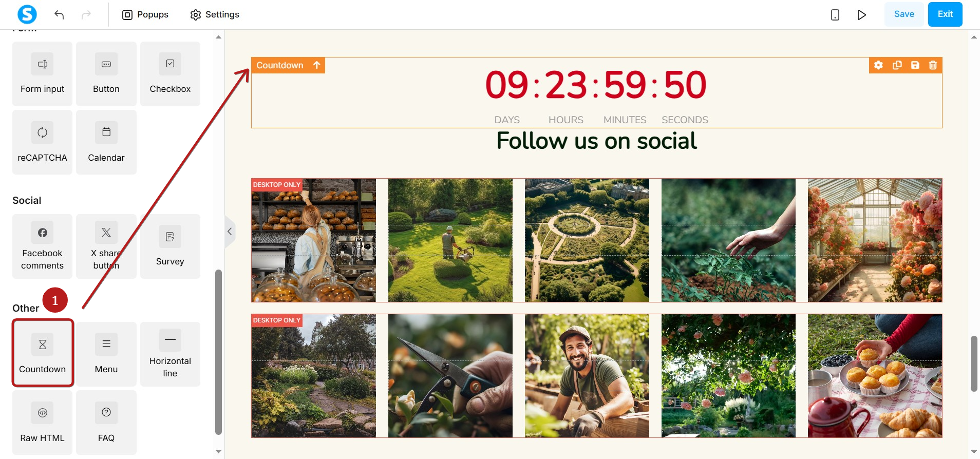This screenshot has width=980, height=459.
Task: Save the Countdown block as template
Action: [x=915, y=65]
